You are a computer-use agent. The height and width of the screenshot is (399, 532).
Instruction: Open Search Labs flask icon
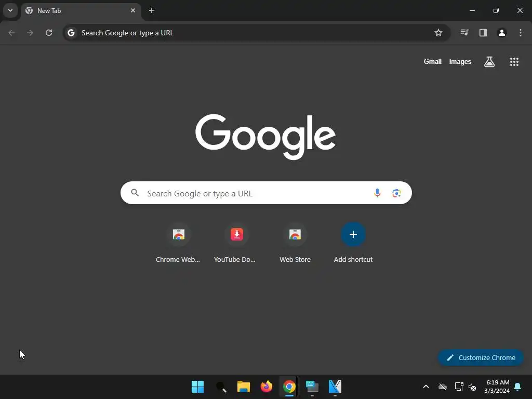(489, 61)
